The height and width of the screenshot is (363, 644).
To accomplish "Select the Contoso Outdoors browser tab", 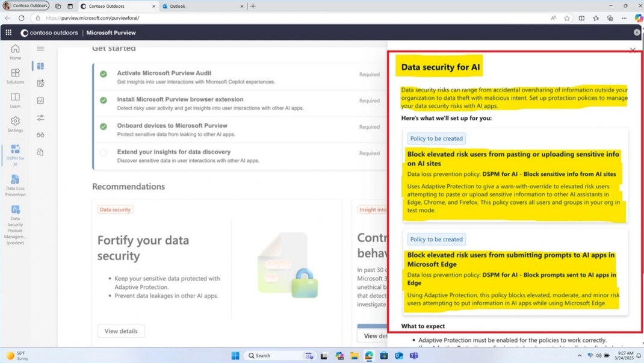I will pos(119,6).
